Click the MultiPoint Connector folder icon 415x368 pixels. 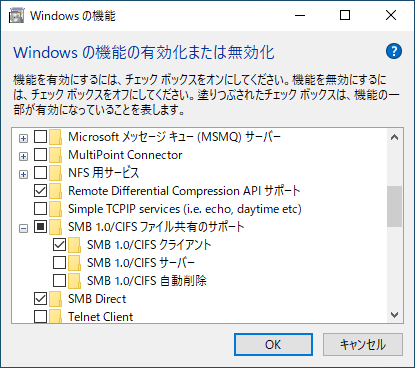[55, 155]
